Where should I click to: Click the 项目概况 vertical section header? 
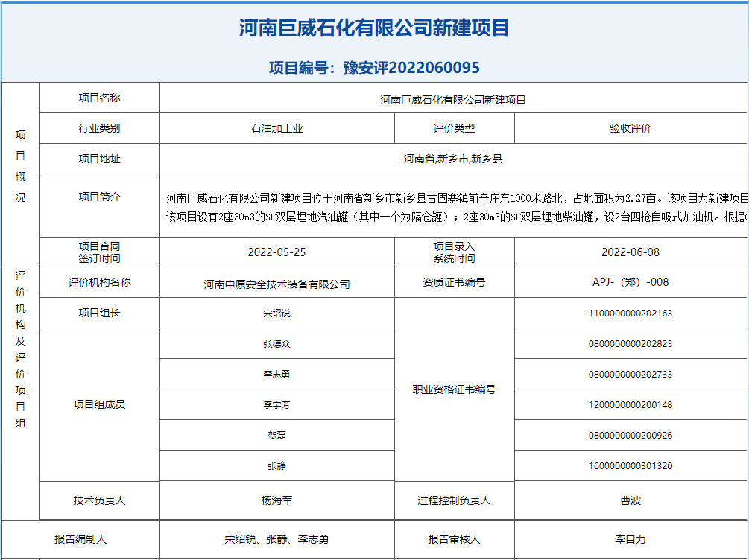[x=21, y=165]
